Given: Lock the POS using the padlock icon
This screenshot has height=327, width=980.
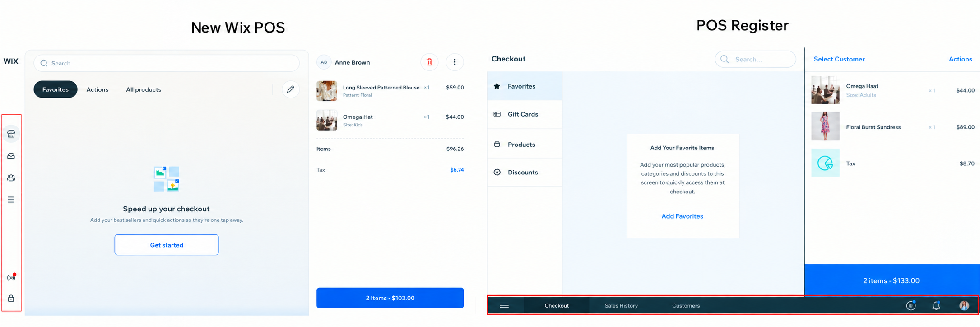Looking at the screenshot, I should [11, 299].
